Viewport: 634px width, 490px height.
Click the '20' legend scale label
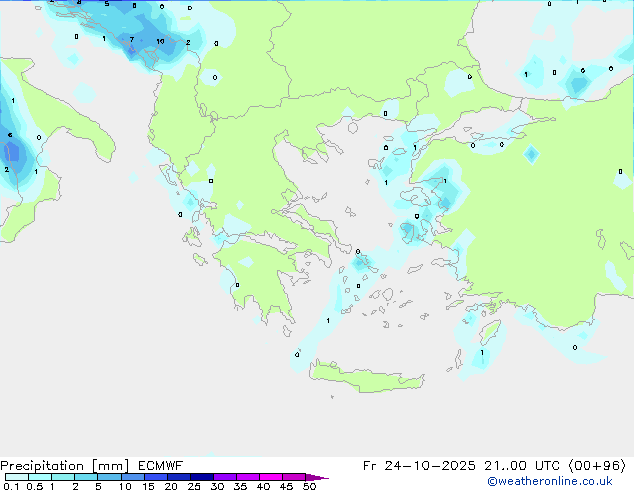[x=171, y=486]
